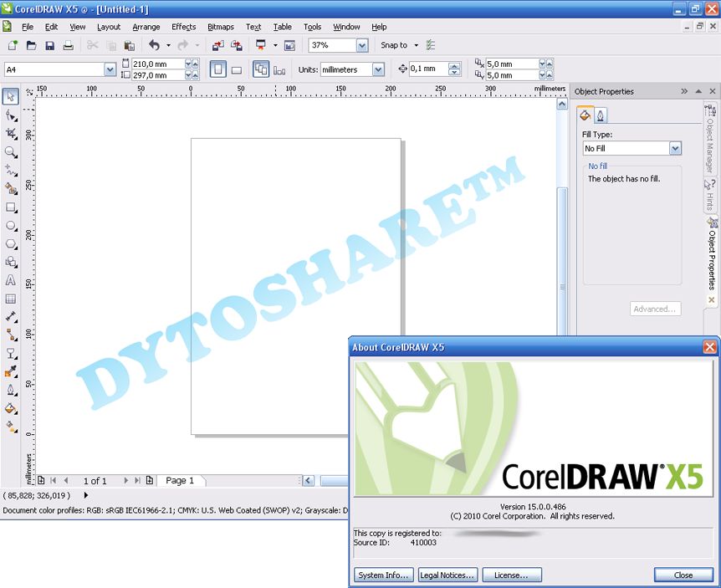Select the Color Eyedropper tool
721x588 pixels.
tap(11, 371)
